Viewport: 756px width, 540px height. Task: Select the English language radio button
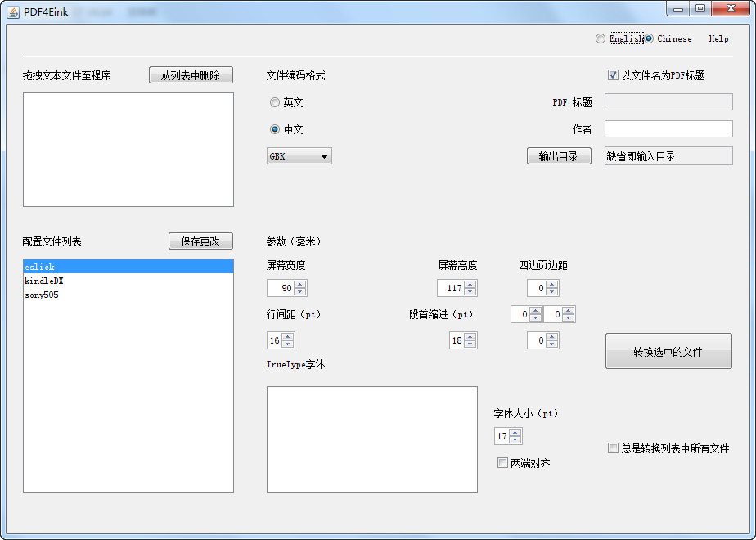601,38
